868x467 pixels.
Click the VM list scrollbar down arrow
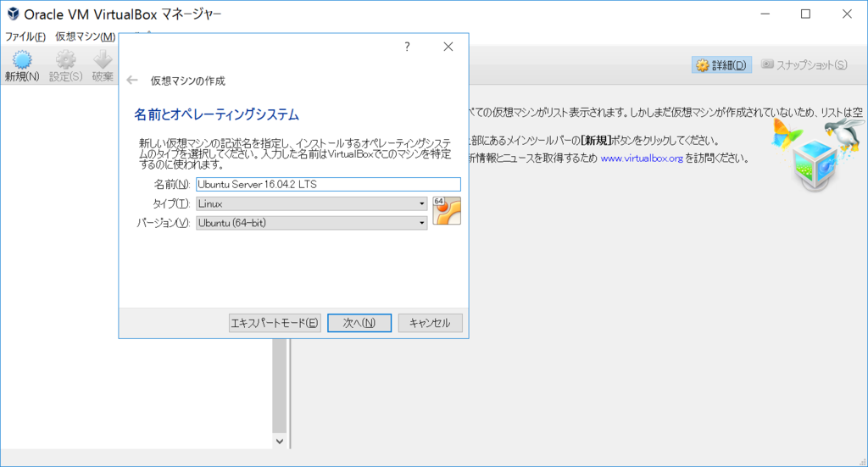(x=280, y=441)
